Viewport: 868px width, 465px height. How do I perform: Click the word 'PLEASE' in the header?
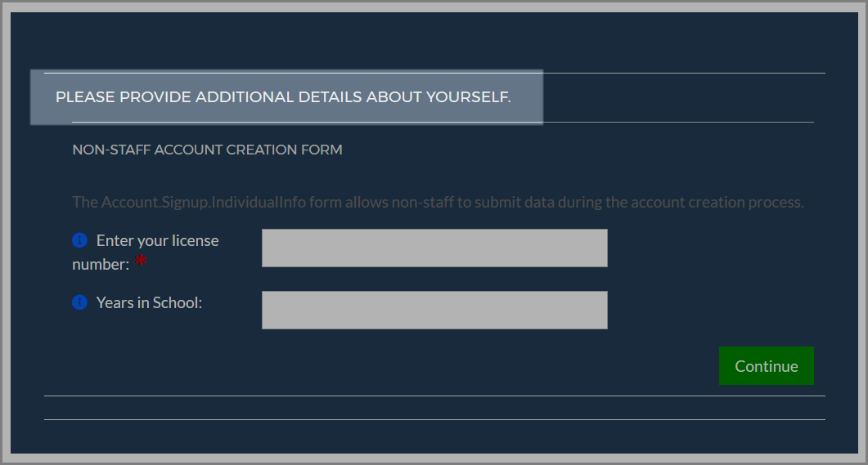tap(85, 96)
